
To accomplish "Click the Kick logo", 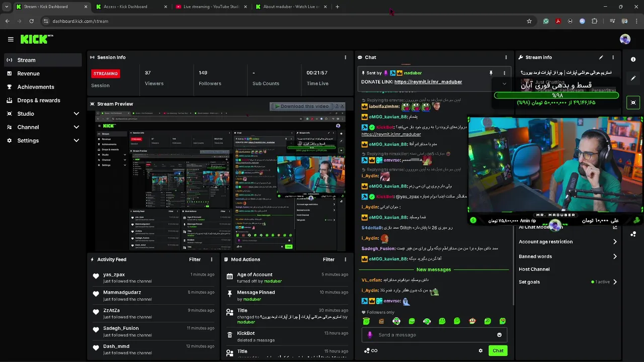I will [x=37, y=39].
